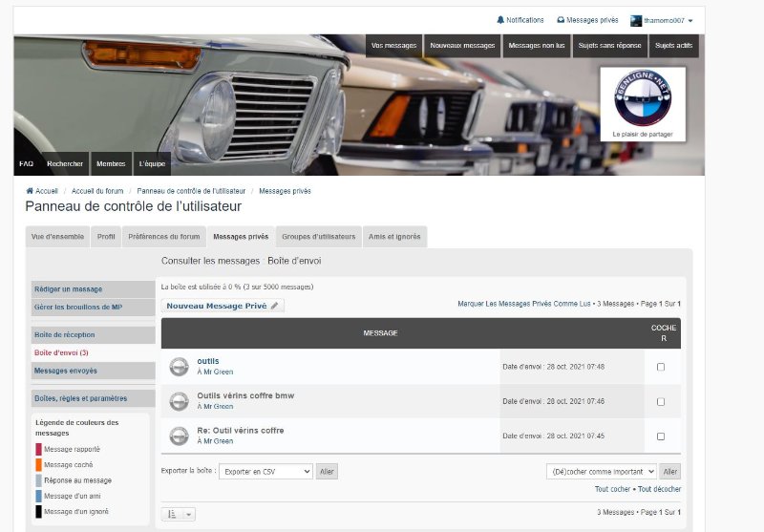Expand the sort options dropdown arrow

189,514
